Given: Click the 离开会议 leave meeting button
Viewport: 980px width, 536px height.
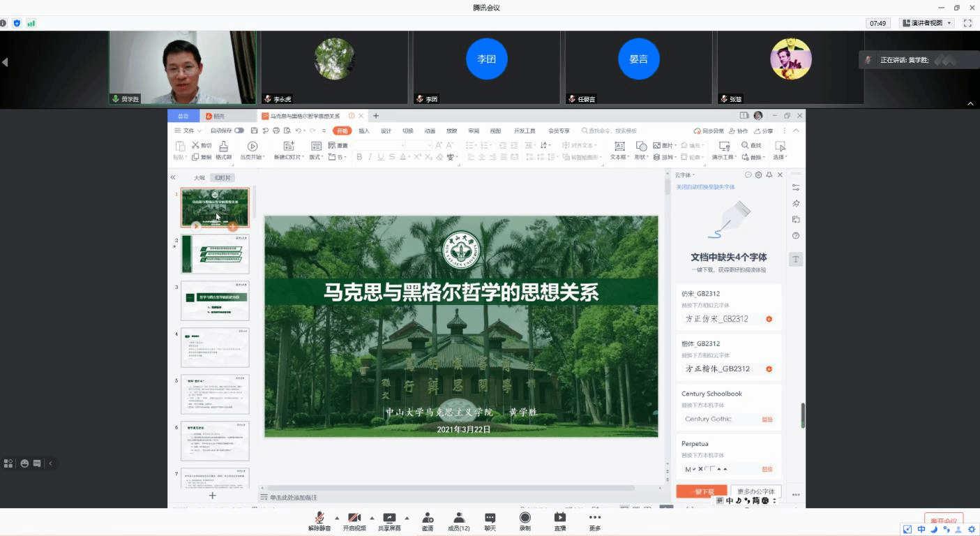Looking at the screenshot, I should click(943, 520).
